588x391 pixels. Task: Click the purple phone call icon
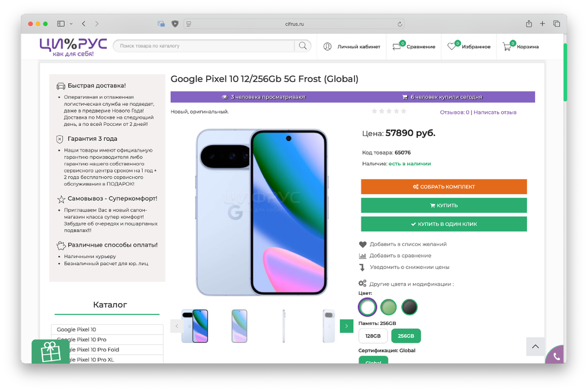pos(557,356)
